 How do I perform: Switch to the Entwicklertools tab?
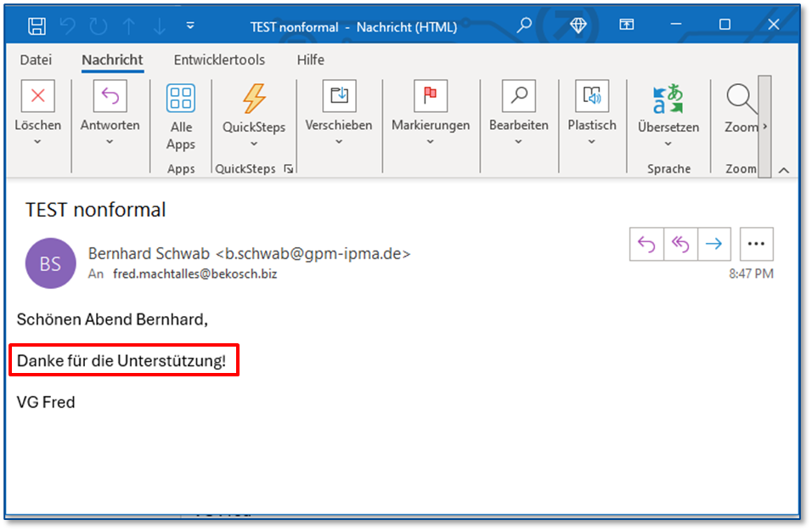[219, 60]
